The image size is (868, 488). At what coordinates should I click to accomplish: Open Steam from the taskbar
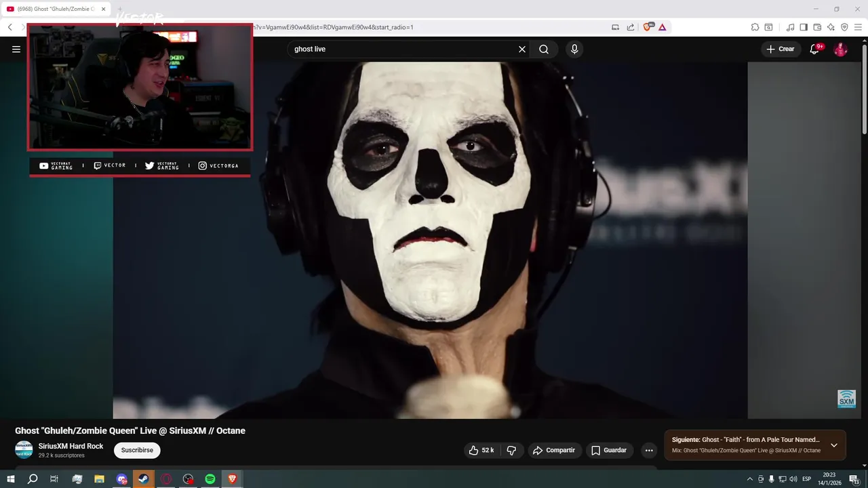(144, 479)
